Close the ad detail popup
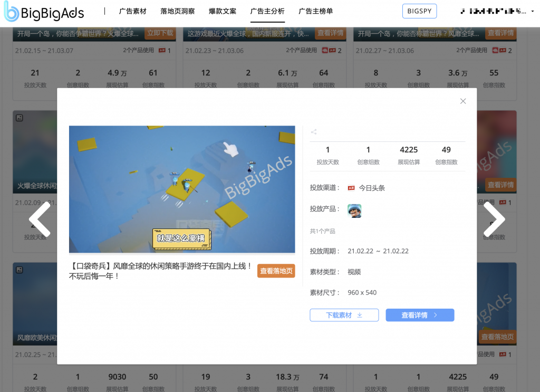 (463, 101)
